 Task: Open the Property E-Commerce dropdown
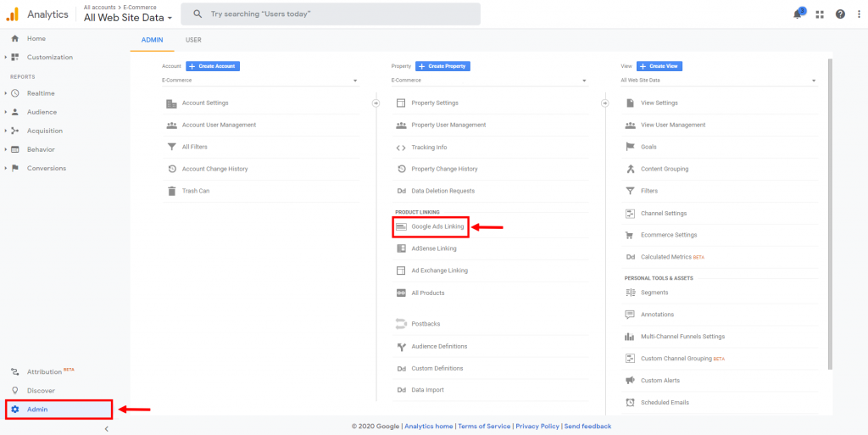coord(490,81)
